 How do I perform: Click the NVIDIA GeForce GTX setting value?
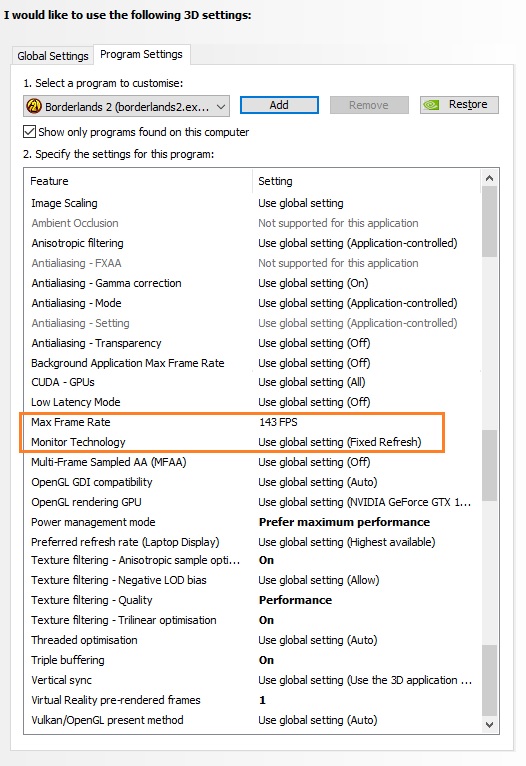(x=365, y=503)
